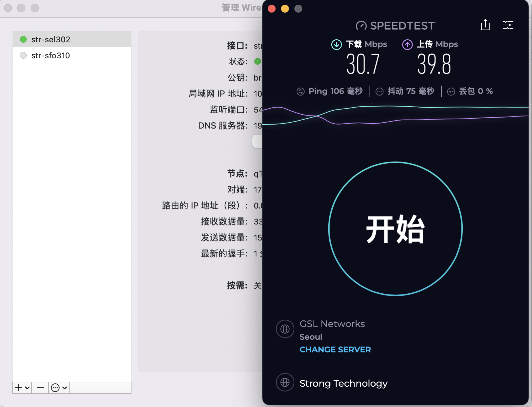Click the 最新的握手 label
Image resolution: width=532 pixels, height=407 pixels.
[x=224, y=253]
